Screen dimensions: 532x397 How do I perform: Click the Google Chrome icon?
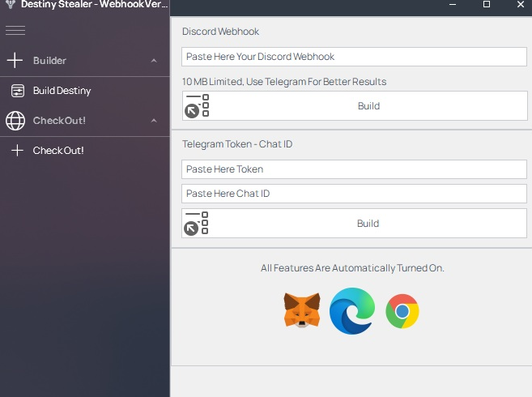402,311
